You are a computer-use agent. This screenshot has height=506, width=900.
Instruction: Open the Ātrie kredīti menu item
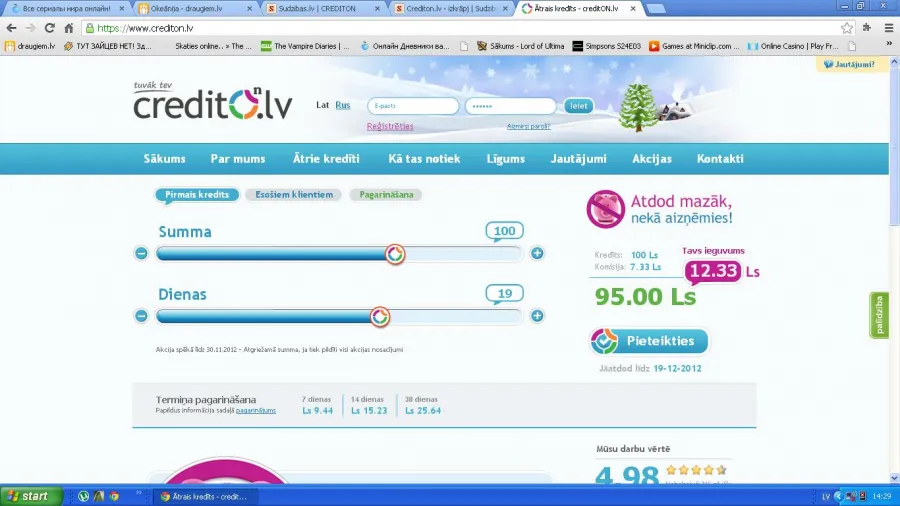[x=326, y=159]
